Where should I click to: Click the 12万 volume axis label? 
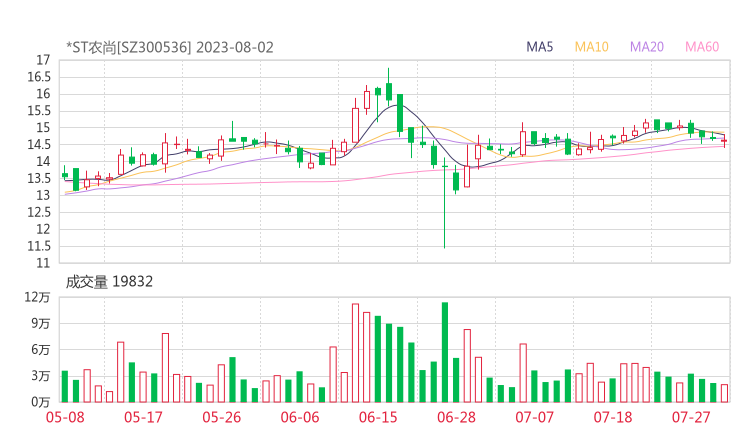click(37, 297)
